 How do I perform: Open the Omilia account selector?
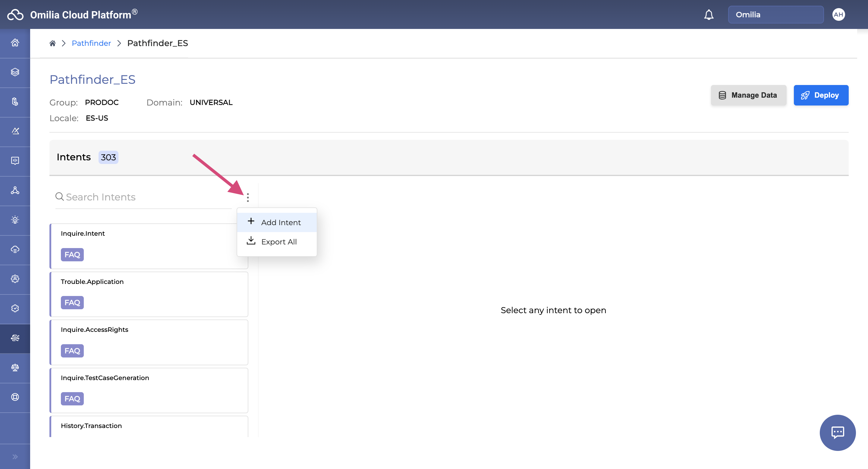[775, 14]
